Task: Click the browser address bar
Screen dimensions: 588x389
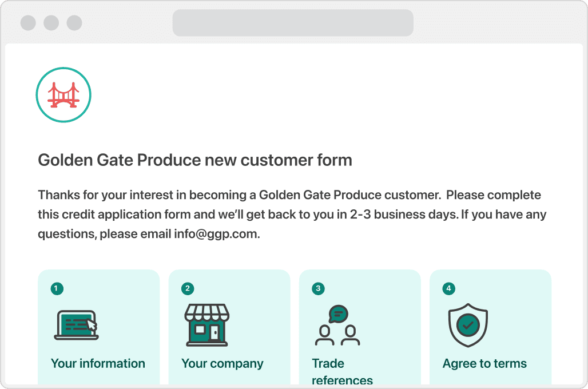Action: click(293, 23)
